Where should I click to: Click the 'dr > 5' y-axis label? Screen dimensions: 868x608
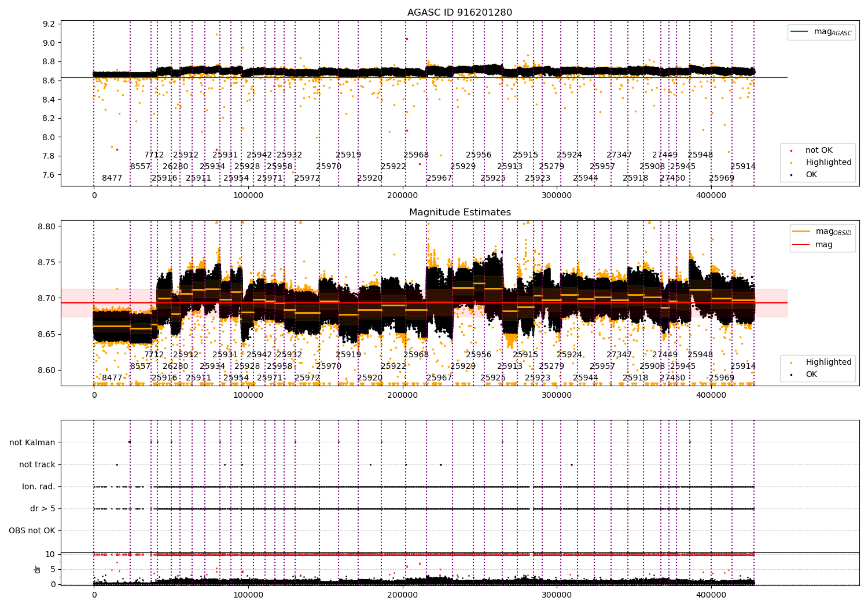pyautogui.click(x=43, y=509)
